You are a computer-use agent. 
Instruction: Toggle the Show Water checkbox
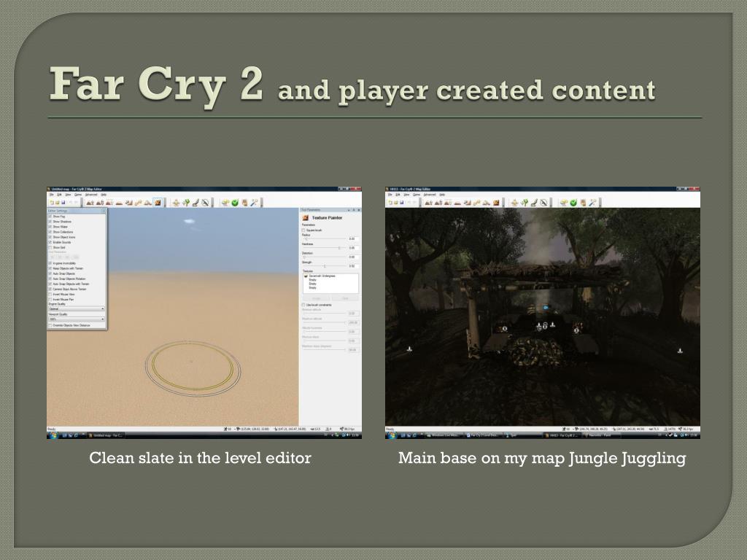click(50, 227)
